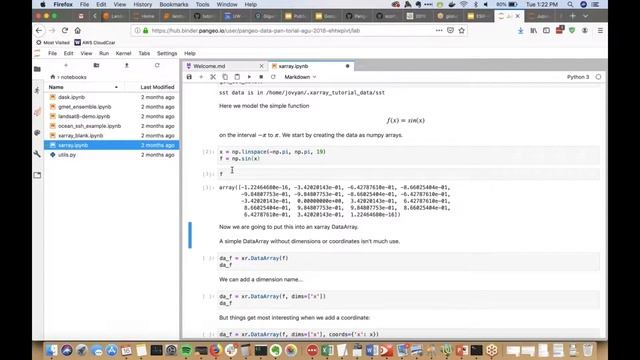
Task: Open the Most Visited bookmarks folder
Action: (53, 42)
